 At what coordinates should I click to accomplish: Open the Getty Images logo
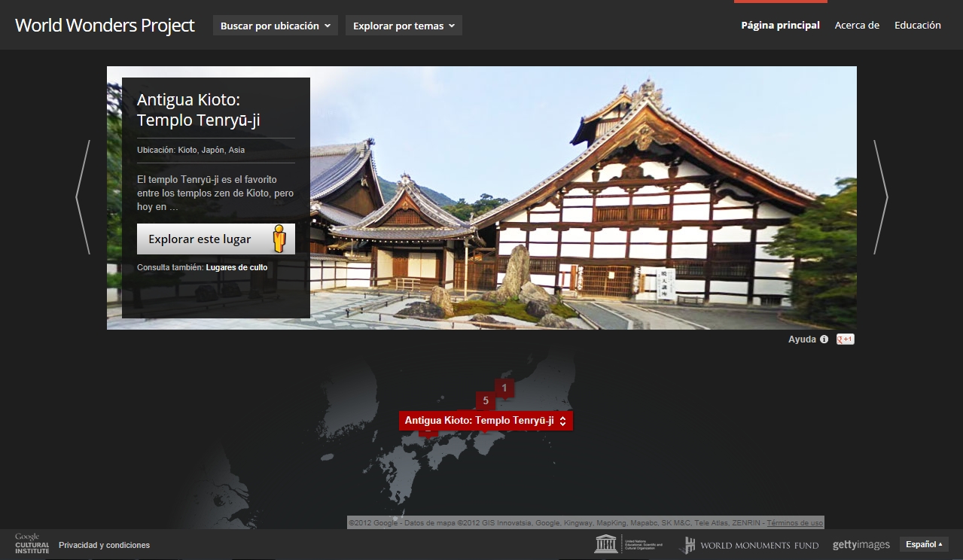pos(861,545)
